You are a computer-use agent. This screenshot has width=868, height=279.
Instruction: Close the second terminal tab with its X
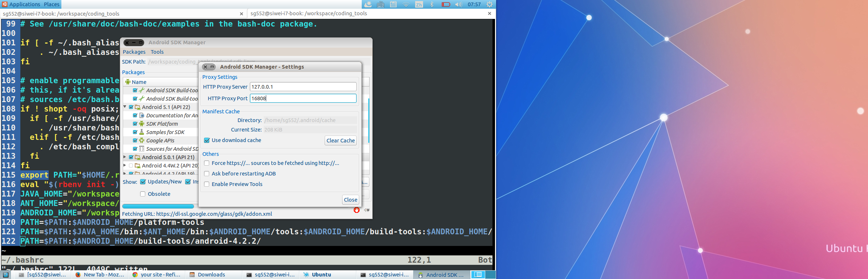pos(490,13)
